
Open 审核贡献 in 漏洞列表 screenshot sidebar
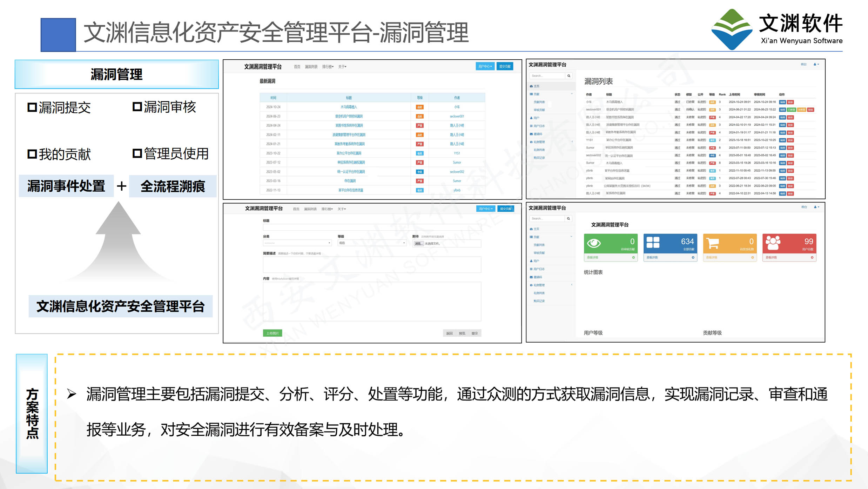[539, 110]
